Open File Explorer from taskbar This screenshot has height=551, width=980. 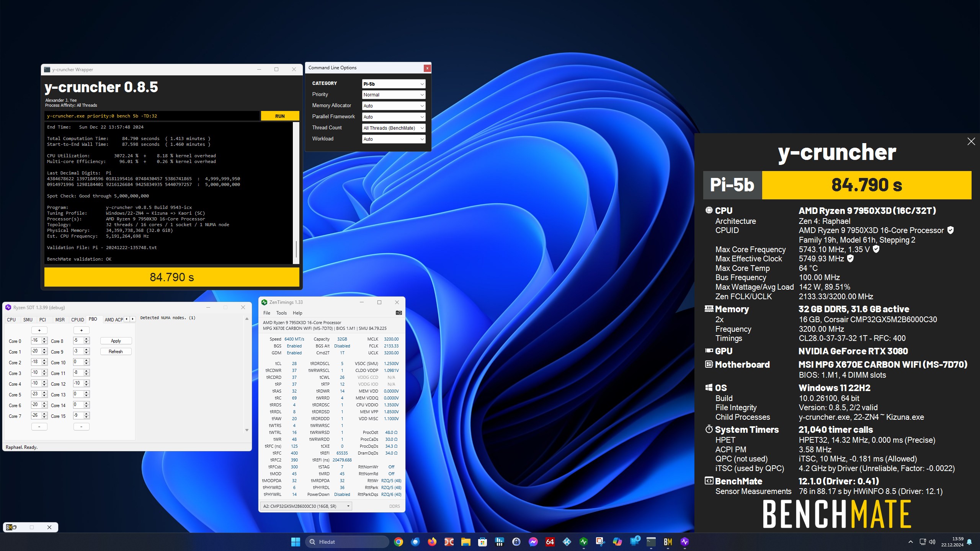[465, 542]
